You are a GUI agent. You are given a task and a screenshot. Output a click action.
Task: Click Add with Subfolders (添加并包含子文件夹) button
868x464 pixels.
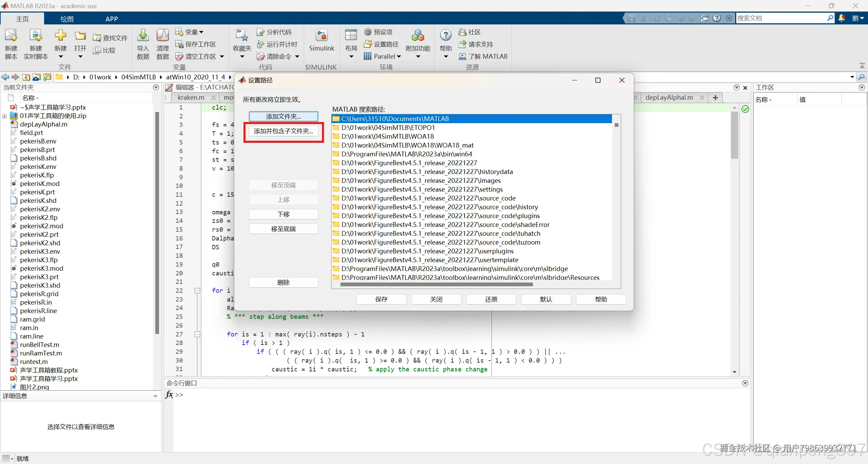(x=283, y=131)
